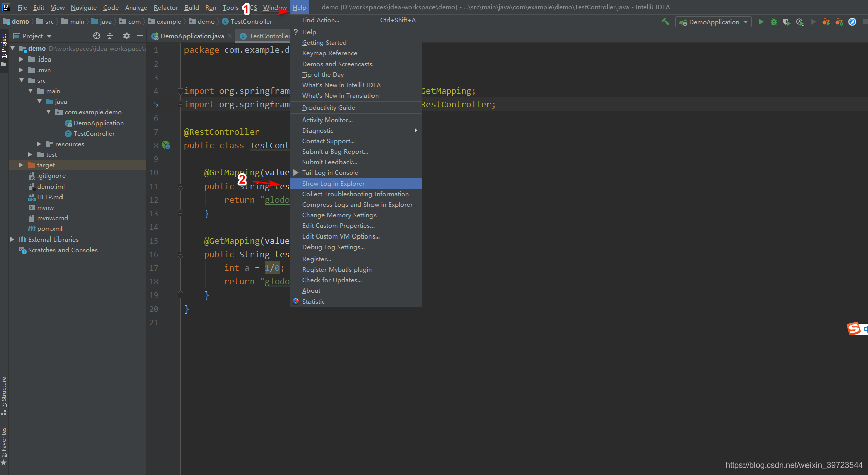Run DemoApplication with the green play icon
Image resolution: width=868 pixels, height=475 pixels.
click(x=761, y=22)
